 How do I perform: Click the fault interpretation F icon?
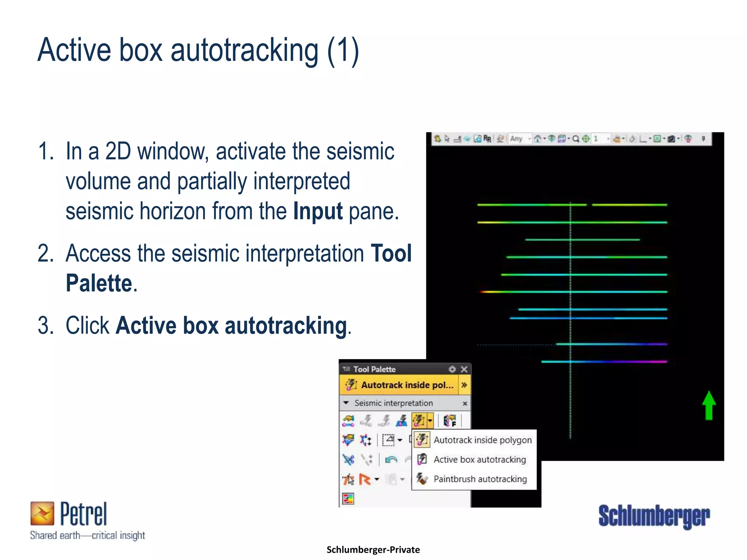pyautogui.click(x=450, y=421)
